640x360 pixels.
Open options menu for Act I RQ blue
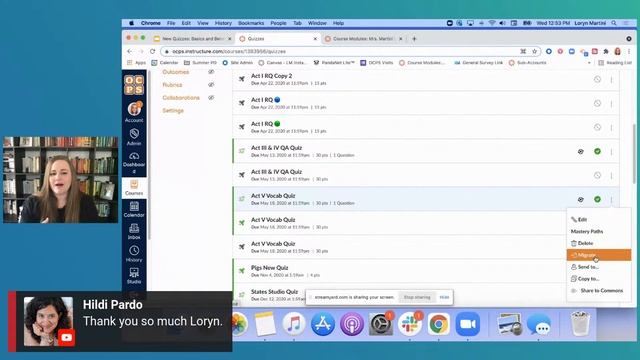coord(611,104)
